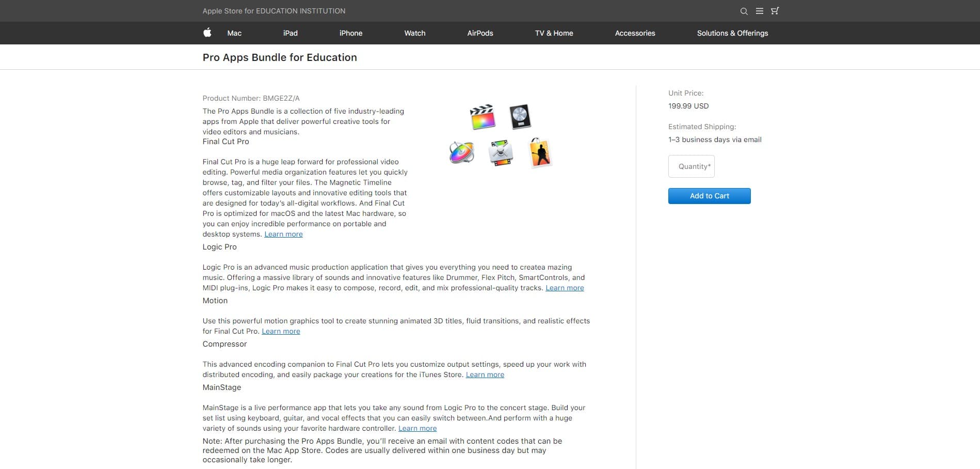Follow Learn more link for Motion
The width and height of the screenshot is (980, 469).
[281, 331]
